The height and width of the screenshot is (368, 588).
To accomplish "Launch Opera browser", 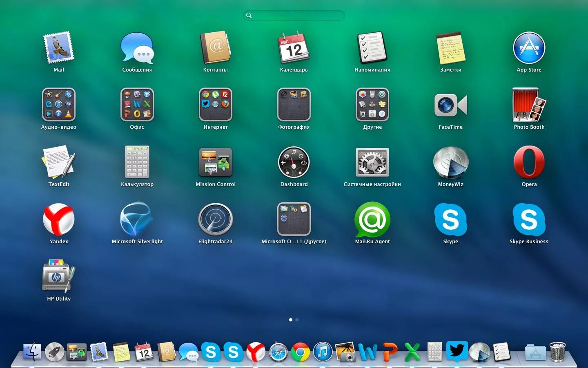I will tap(529, 162).
